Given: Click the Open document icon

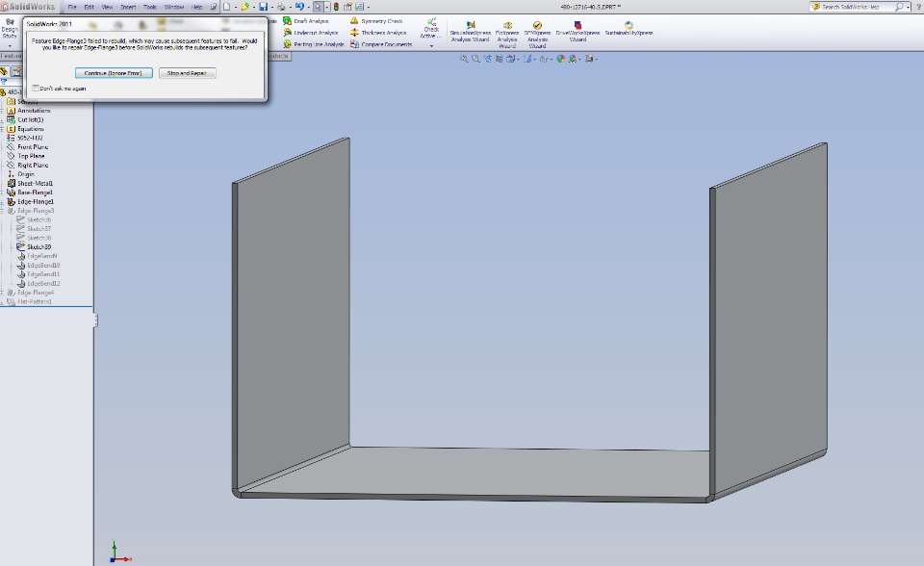Looking at the screenshot, I should point(244,7).
